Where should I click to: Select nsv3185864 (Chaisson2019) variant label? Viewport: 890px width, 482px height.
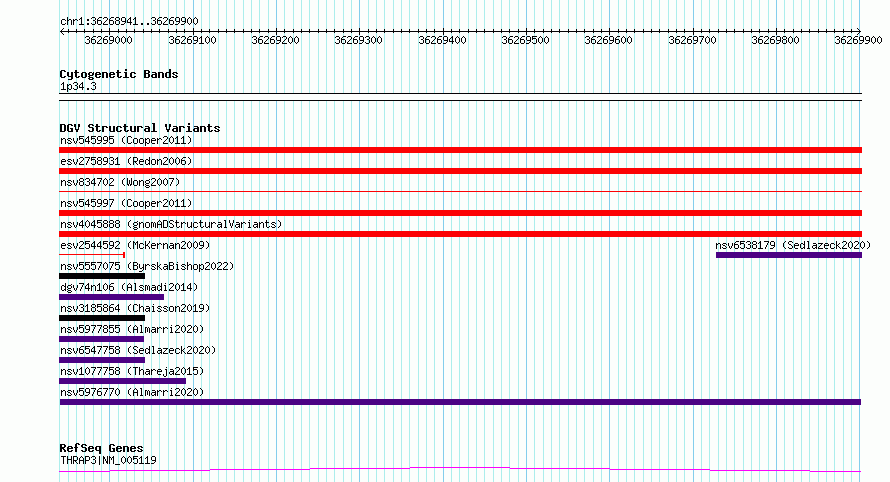[135, 308]
